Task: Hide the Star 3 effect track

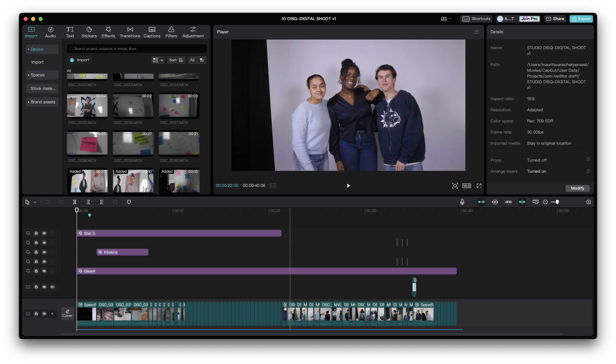Action: [44, 233]
